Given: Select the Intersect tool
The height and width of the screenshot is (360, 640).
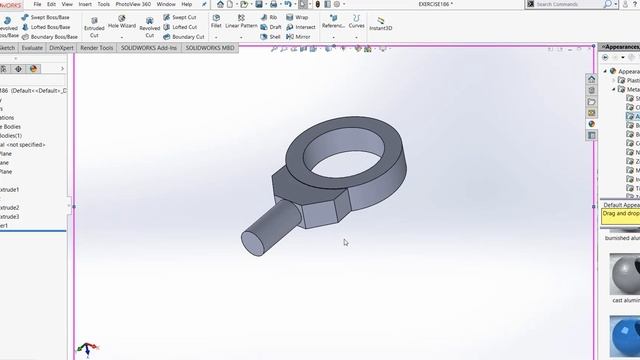Looking at the screenshot, I should coord(301,27).
